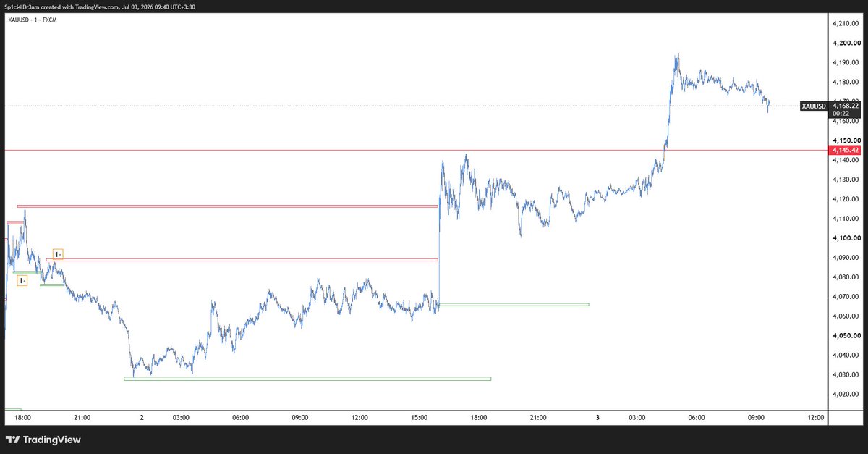Screen dimensions: 868x454
Task: Click the 4,100.00 price axis label
Action: point(846,238)
